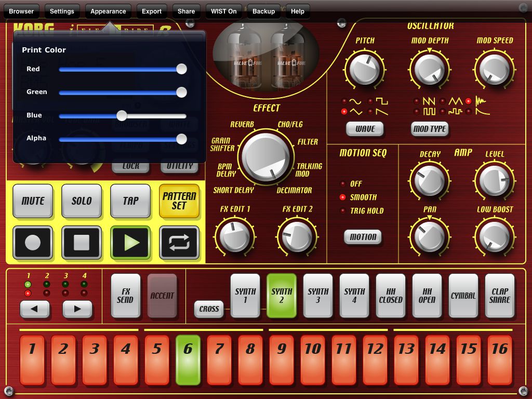Click the record button
The width and height of the screenshot is (532, 399).
pyautogui.click(x=33, y=243)
